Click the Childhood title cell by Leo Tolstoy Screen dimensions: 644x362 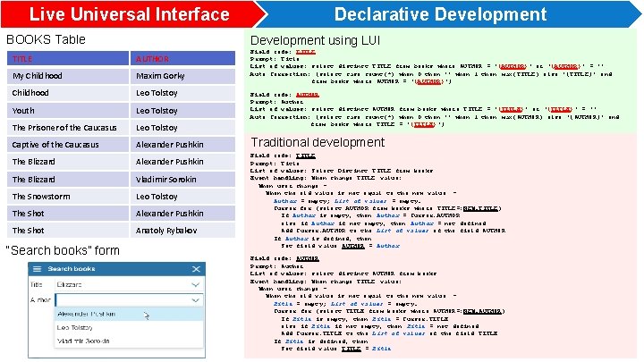point(68,93)
